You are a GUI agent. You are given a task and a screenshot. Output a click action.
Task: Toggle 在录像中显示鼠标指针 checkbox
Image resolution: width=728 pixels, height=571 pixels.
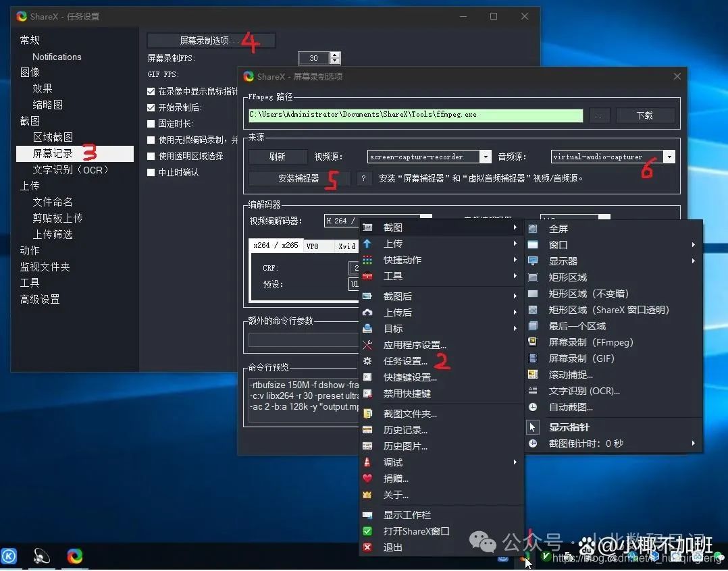click(151, 91)
